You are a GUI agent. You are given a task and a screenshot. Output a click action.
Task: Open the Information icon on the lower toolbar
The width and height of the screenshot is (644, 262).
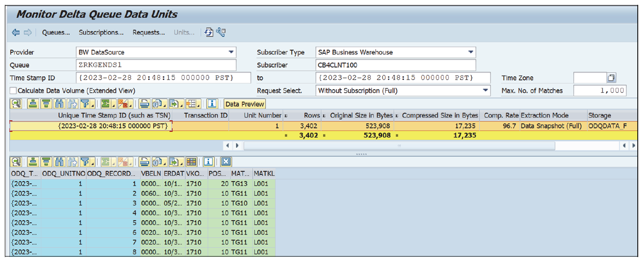(x=207, y=162)
